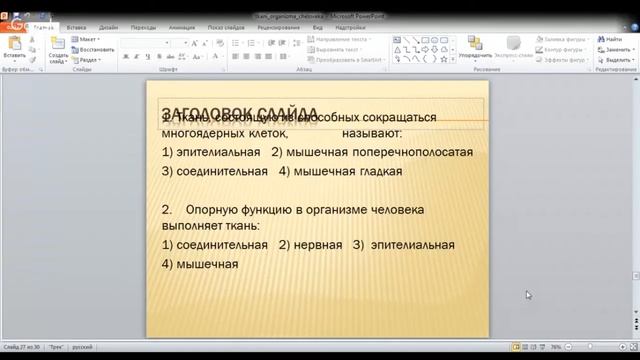Click the Increase list indent icon

tap(282, 43)
